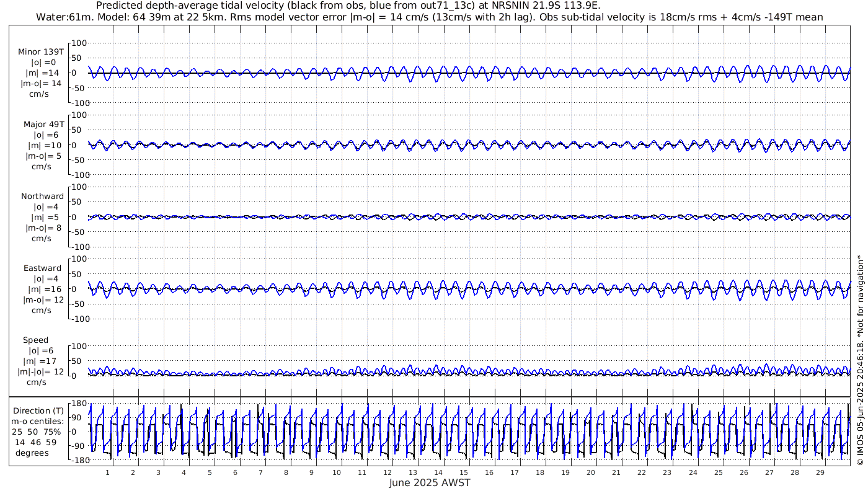Click day "29" on the date axis
Viewport: 868px width, 496px height.
pyautogui.click(x=820, y=472)
